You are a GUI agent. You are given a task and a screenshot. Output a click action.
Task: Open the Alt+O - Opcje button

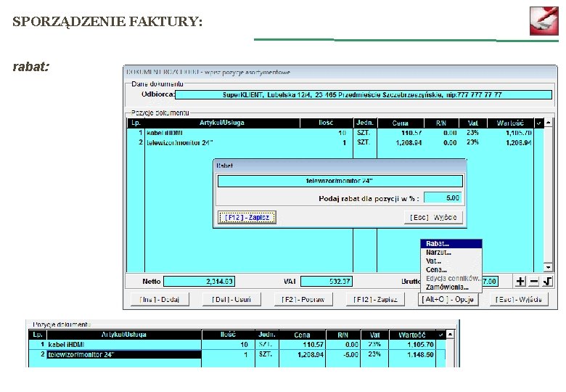[x=448, y=299]
